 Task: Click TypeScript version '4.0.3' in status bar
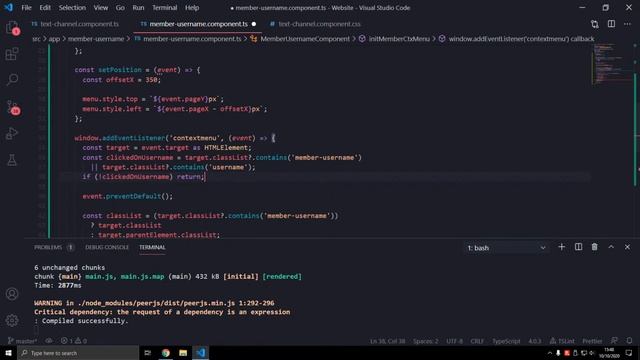pos(535,341)
